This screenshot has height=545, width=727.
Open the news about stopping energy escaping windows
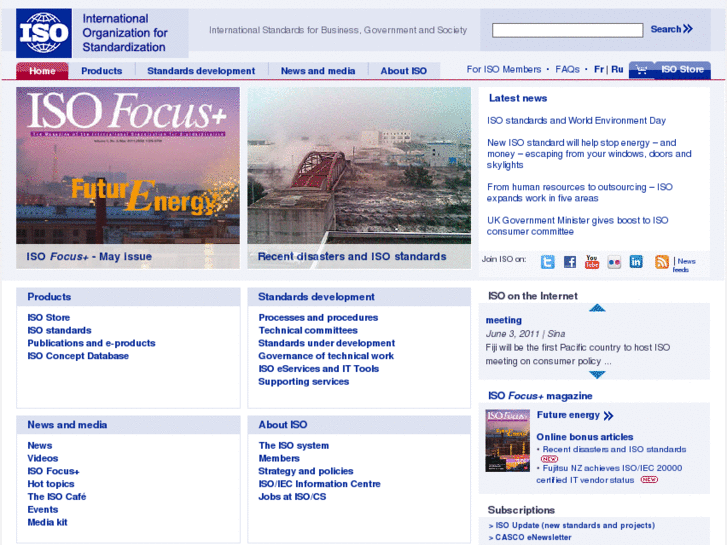[x=589, y=154]
